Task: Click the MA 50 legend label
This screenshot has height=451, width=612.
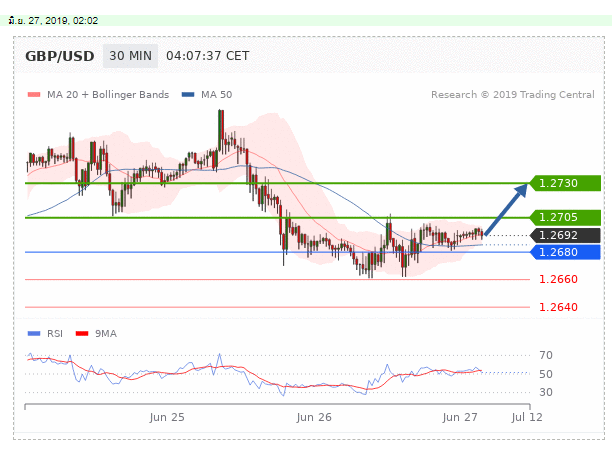Action: [217, 94]
